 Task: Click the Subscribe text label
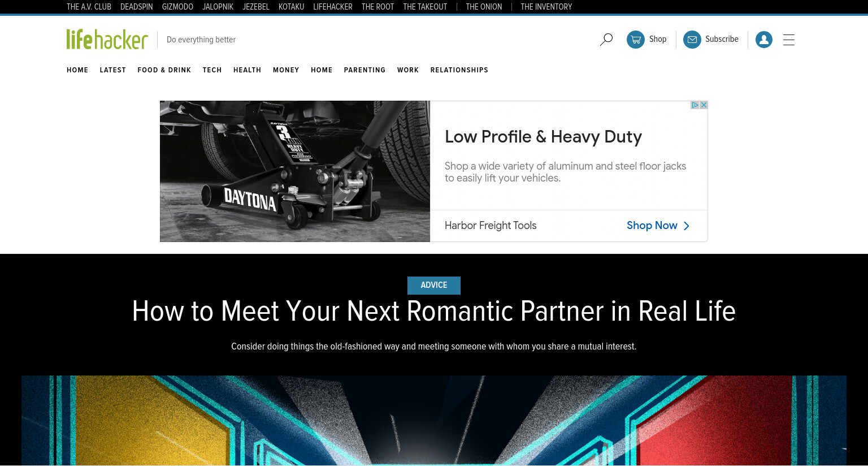pyautogui.click(x=722, y=39)
